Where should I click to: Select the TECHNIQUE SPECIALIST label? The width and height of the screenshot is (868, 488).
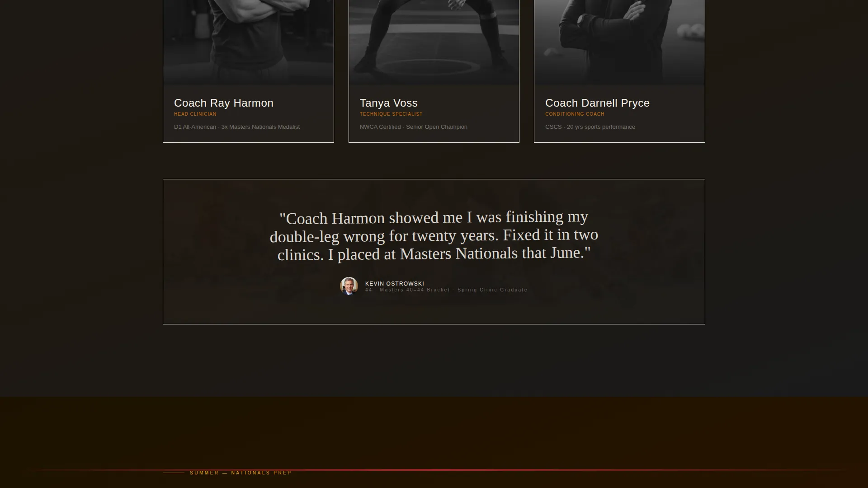pyautogui.click(x=391, y=114)
